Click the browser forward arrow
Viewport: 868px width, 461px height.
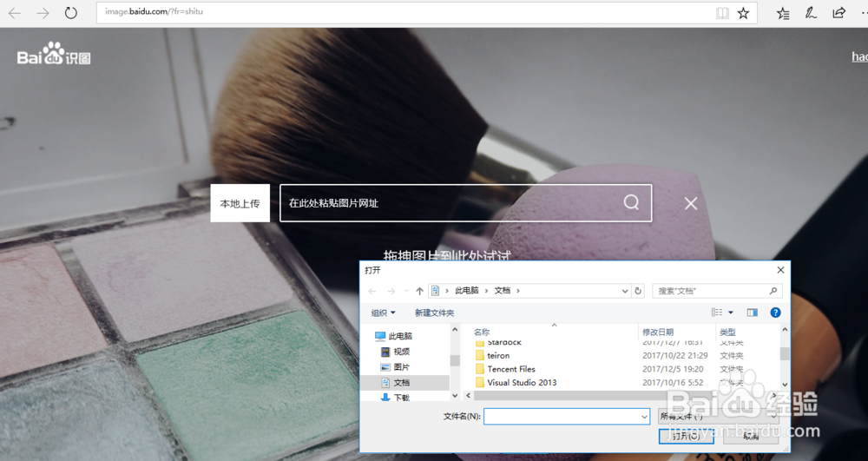coord(43,13)
